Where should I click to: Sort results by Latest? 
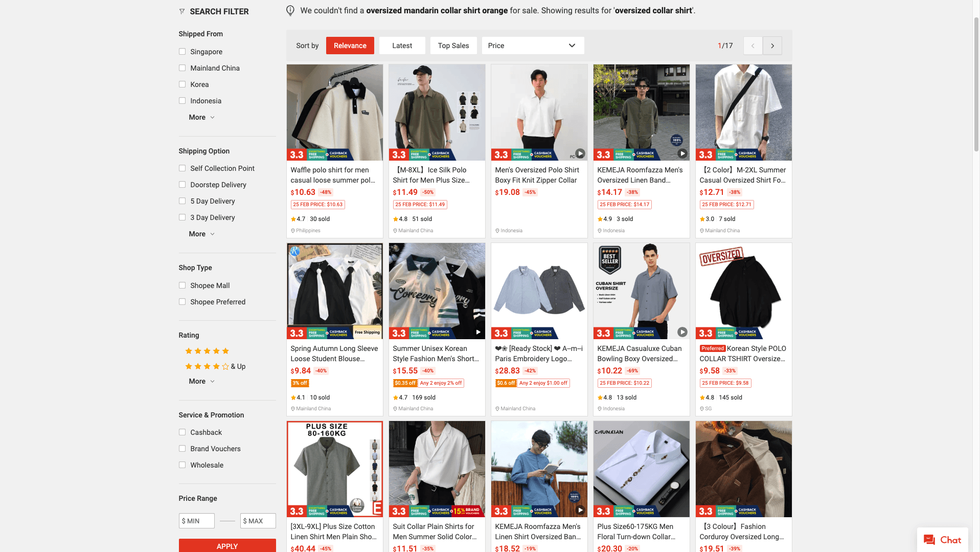pyautogui.click(x=402, y=46)
